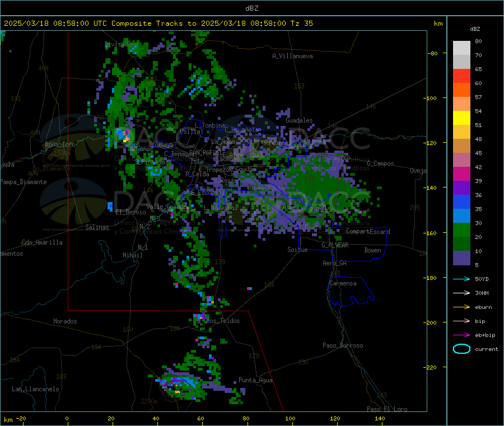Image resolution: width=504 pixels, height=426 pixels.
Task: Click the Lag.Llancanelo place label
Action: coord(35,389)
